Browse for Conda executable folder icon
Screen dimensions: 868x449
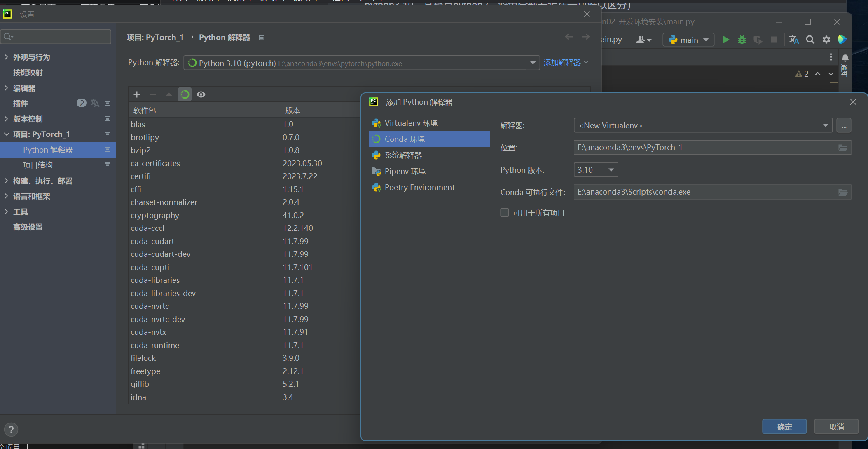pyautogui.click(x=843, y=192)
